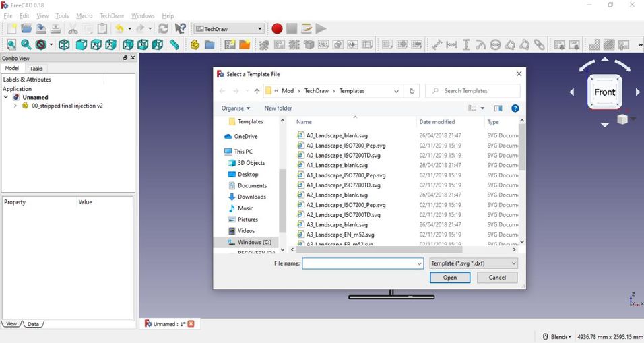644x343 pixels.
Task: Click the horizontal dimension tool icon
Action: coord(451,44)
